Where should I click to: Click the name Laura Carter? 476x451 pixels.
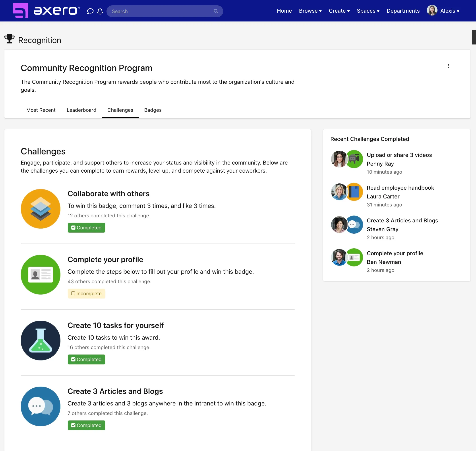[383, 197]
